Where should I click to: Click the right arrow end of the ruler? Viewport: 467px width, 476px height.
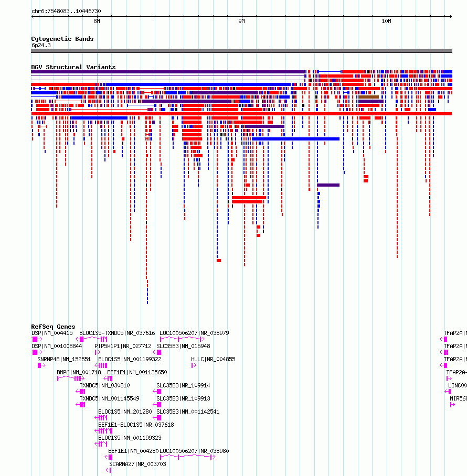(450, 16)
